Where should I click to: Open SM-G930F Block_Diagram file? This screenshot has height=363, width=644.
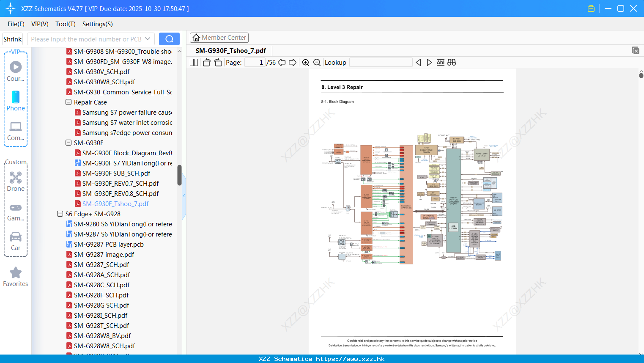pyautogui.click(x=127, y=153)
